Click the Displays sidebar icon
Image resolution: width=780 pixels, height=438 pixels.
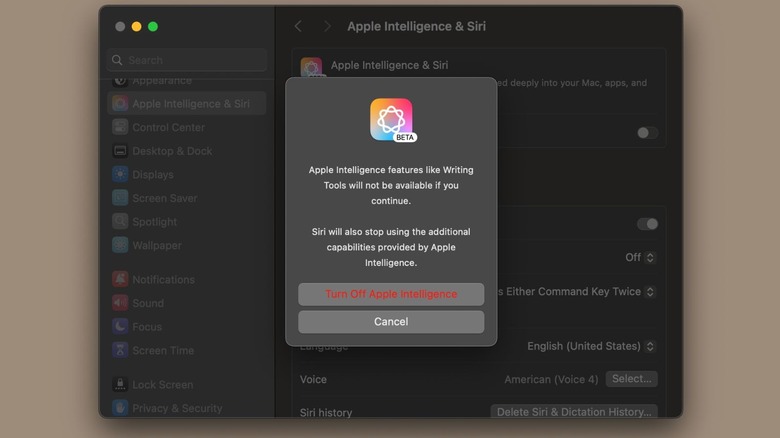click(x=120, y=174)
